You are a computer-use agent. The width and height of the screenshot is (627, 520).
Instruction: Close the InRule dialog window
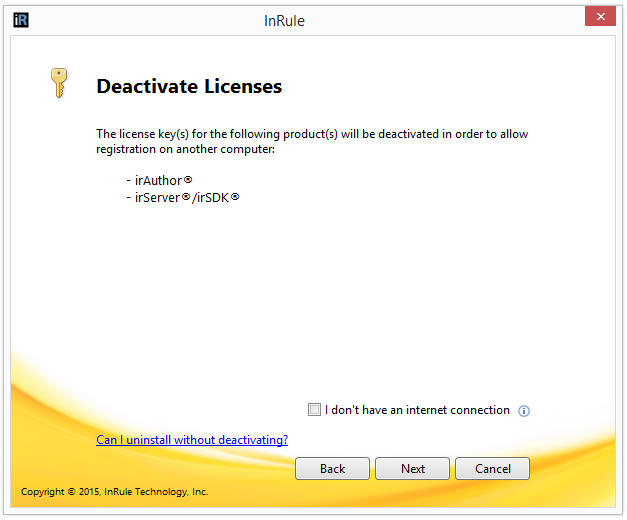coord(600,16)
